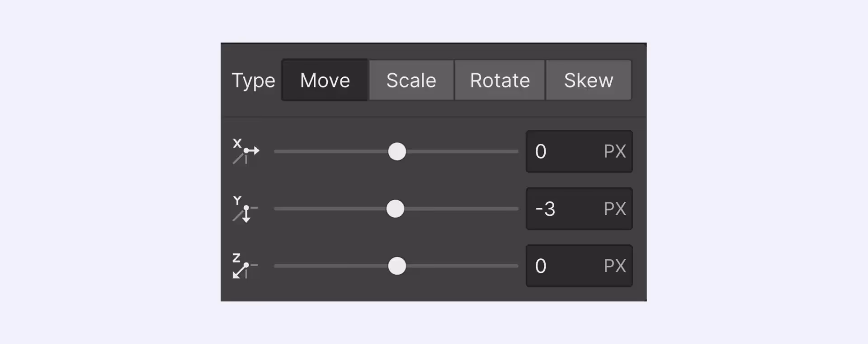868x344 pixels.
Task: Open the PX unit selector for Y
Action: 615,209
